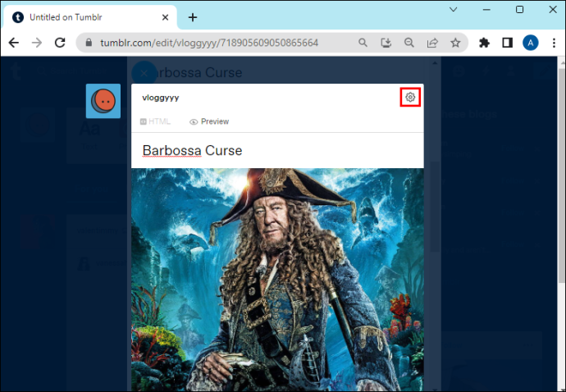Close the post editor with the X circle
Screen dimensions: 566x392
[144, 73]
